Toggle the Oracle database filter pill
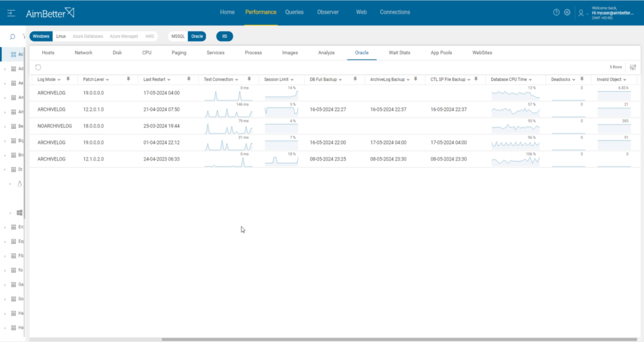644x342 pixels. coord(197,36)
